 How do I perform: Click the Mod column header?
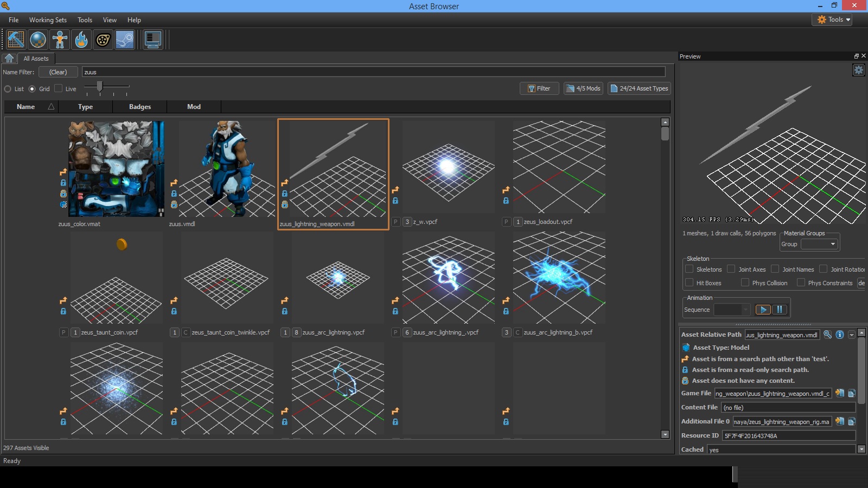(x=194, y=107)
